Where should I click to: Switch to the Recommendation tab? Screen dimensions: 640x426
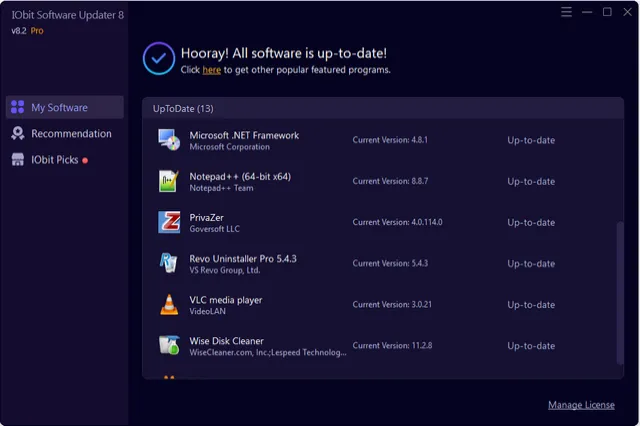(x=70, y=134)
